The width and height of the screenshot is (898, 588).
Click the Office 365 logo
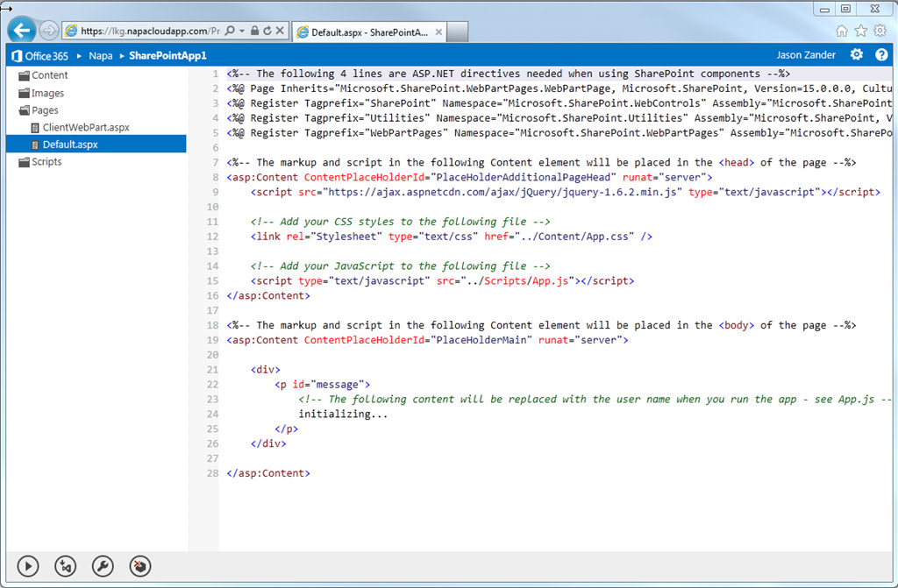pyautogui.click(x=17, y=55)
